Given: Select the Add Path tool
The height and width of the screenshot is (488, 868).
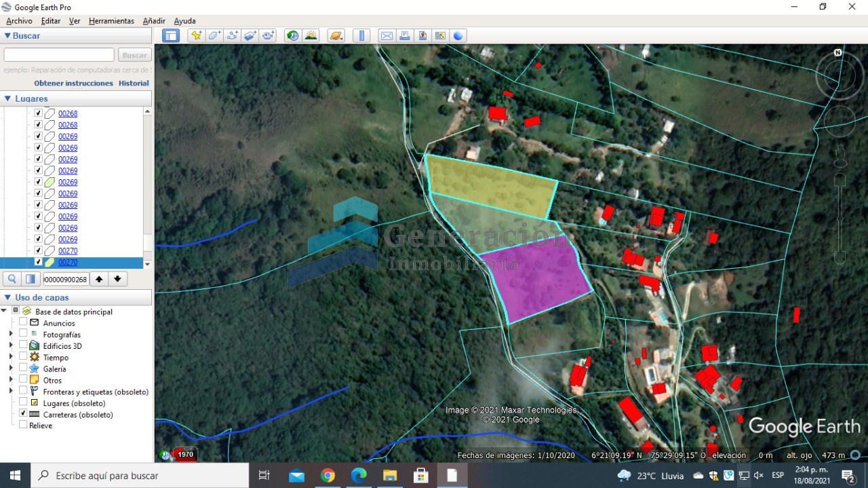Looking at the screenshot, I should [x=233, y=36].
